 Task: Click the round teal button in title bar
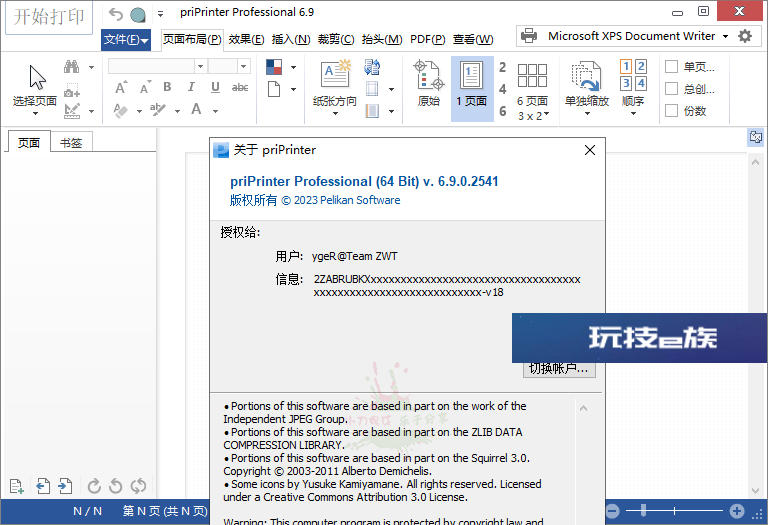tap(138, 15)
